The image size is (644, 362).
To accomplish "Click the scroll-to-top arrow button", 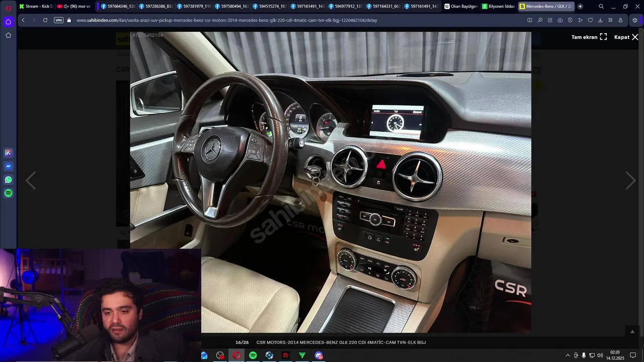I will pyautogui.click(x=632, y=331).
